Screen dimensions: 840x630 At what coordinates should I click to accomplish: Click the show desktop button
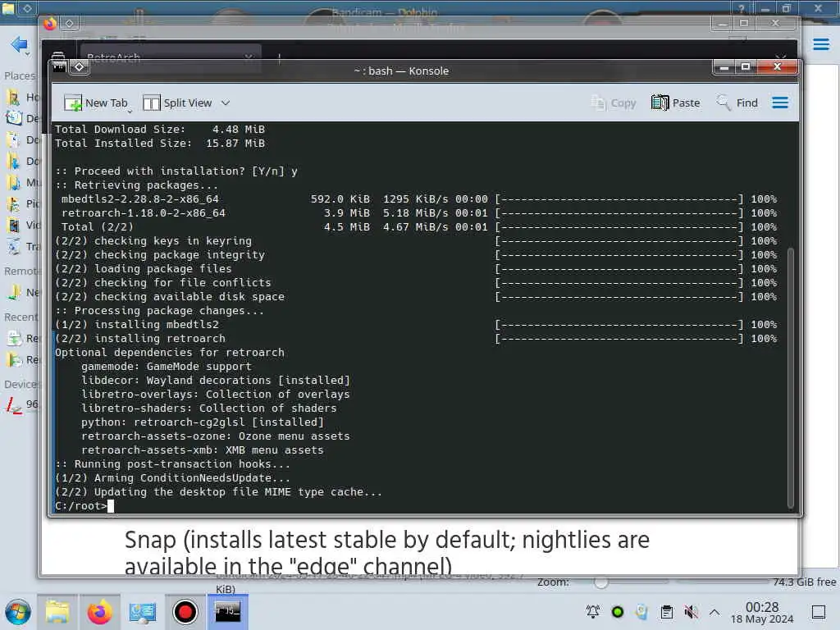(819, 612)
